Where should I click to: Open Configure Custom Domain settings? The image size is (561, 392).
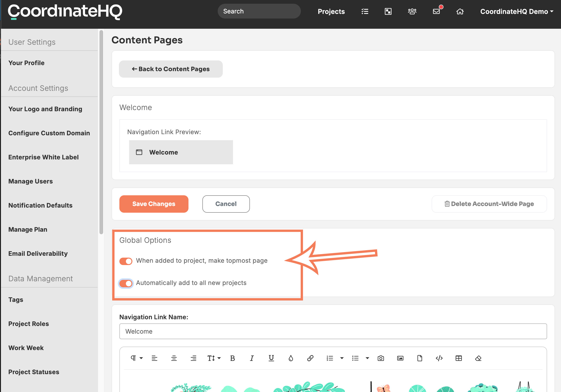click(49, 133)
